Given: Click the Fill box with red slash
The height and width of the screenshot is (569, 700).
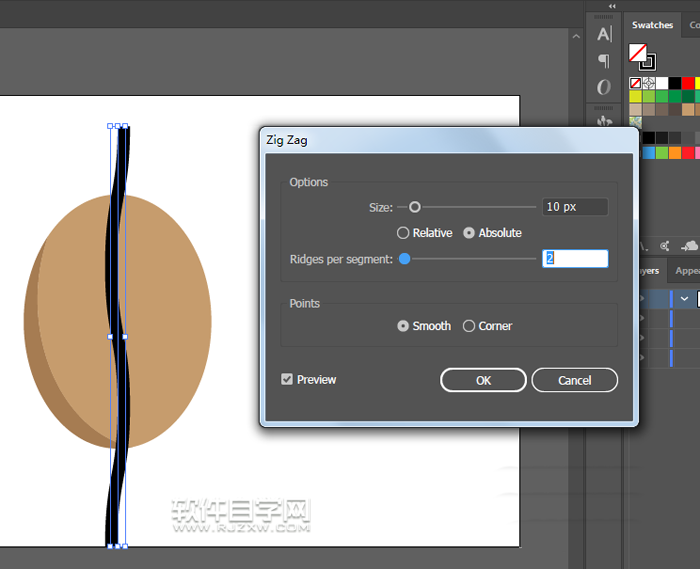Looking at the screenshot, I should pos(637,52).
